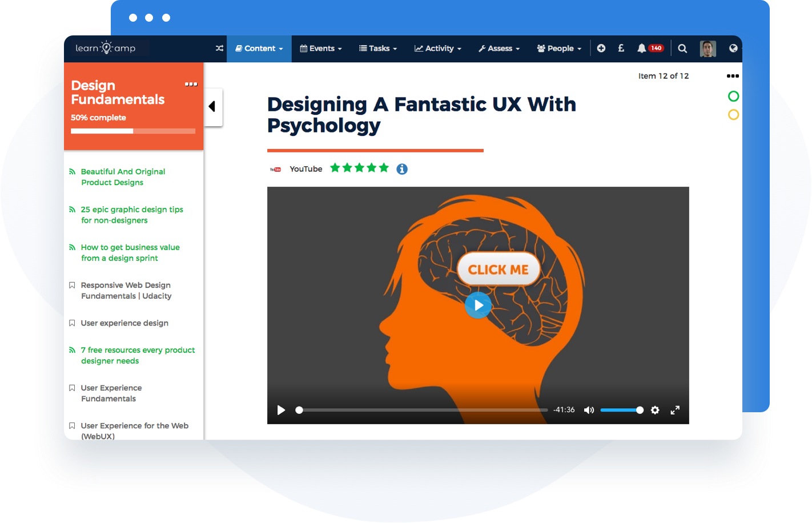The width and height of the screenshot is (812, 523).
Task: Open the currency (£) icon
Action: coord(621,49)
